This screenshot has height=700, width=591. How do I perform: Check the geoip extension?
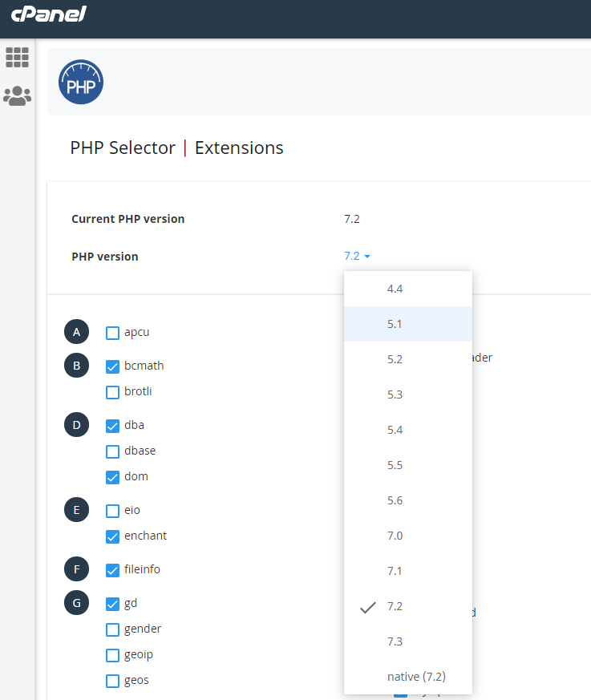tap(112, 655)
